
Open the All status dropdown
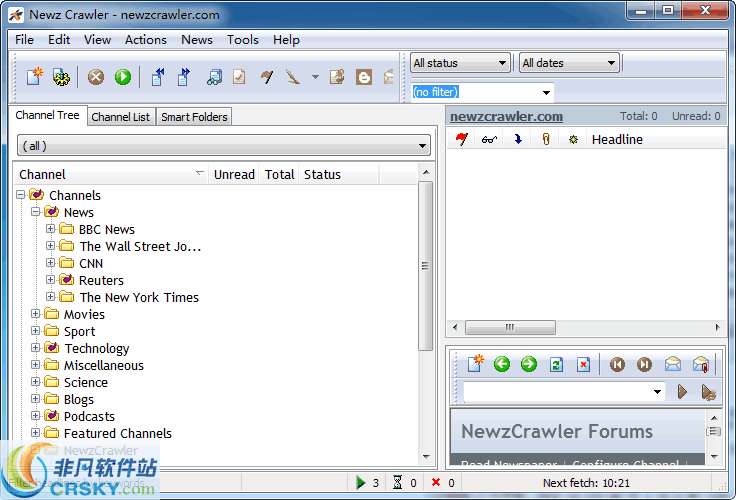pos(460,62)
